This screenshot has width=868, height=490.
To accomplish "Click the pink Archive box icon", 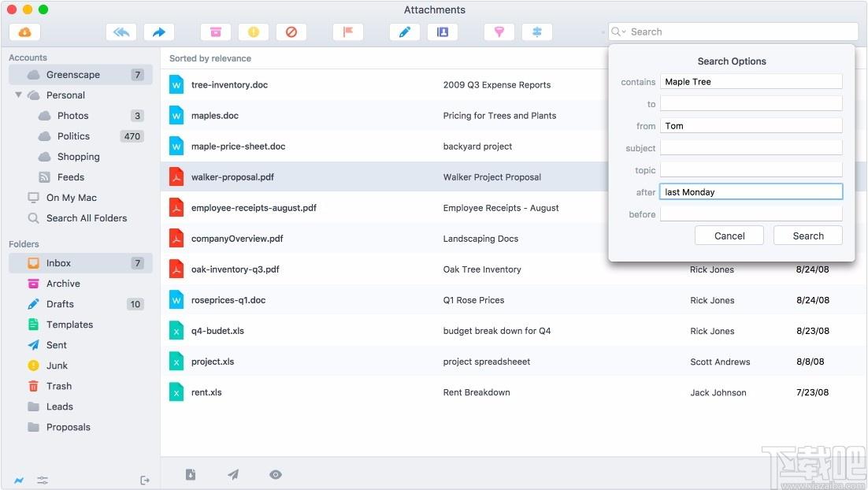I will [x=216, y=32].
